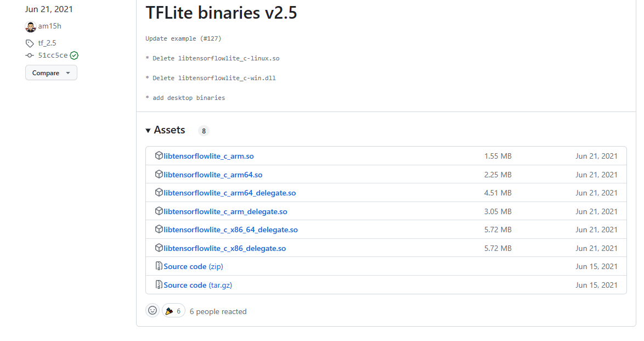Collapse the Assets section triangle
Screen dimensions: 644x341
coord(148,130)
